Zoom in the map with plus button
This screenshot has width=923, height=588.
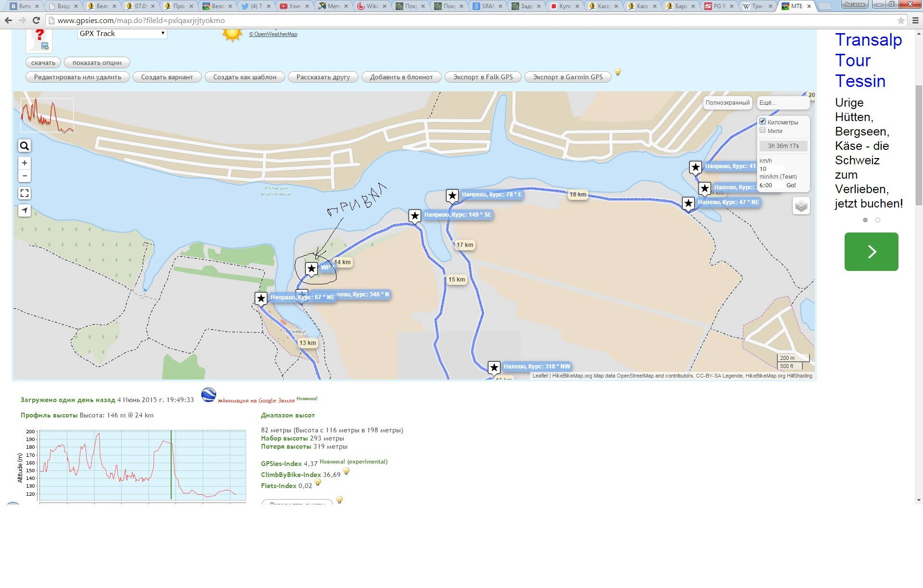tap(25, 163)
